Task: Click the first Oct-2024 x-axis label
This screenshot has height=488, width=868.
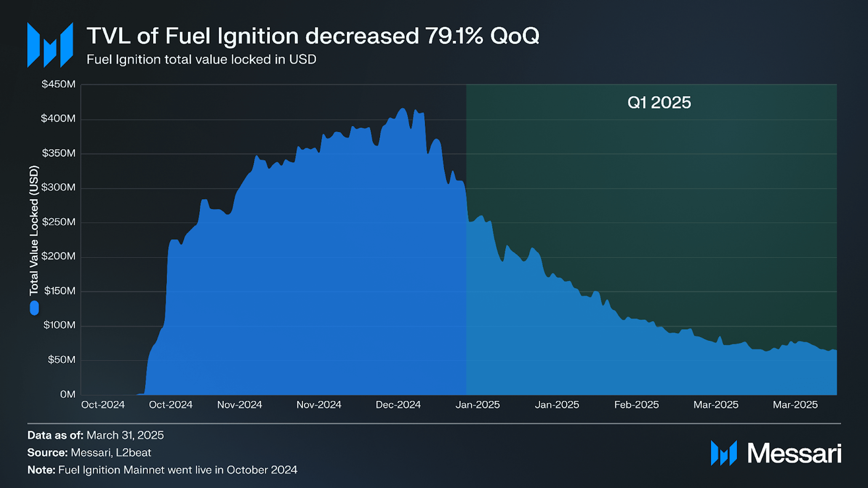Action: pyautogui.click(x=103, y=405)
